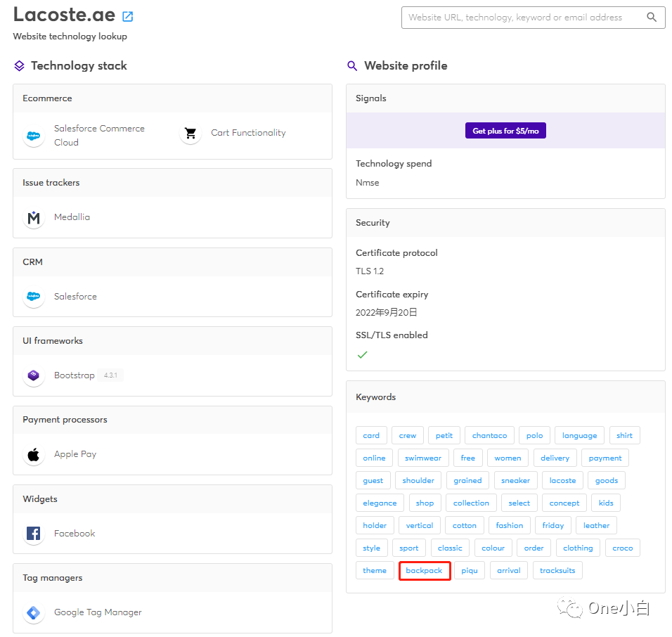The image size is (672, 637).
Task: Open the Medallia technology link
Action: 72,217
